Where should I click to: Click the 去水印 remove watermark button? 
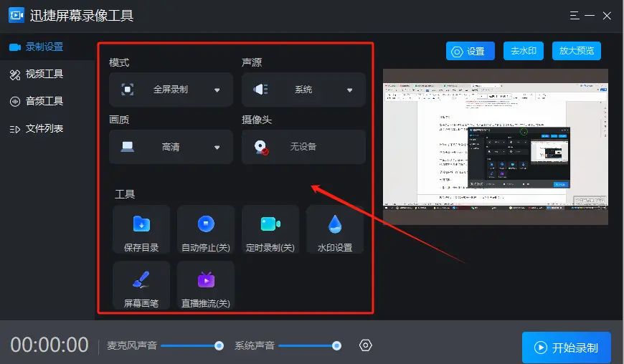tap(523, 51)
